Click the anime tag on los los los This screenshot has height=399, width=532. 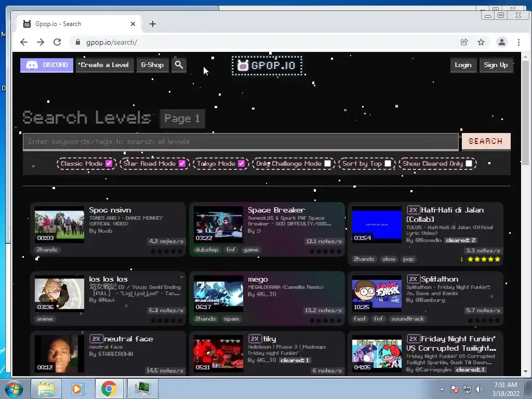click(45, 319)
